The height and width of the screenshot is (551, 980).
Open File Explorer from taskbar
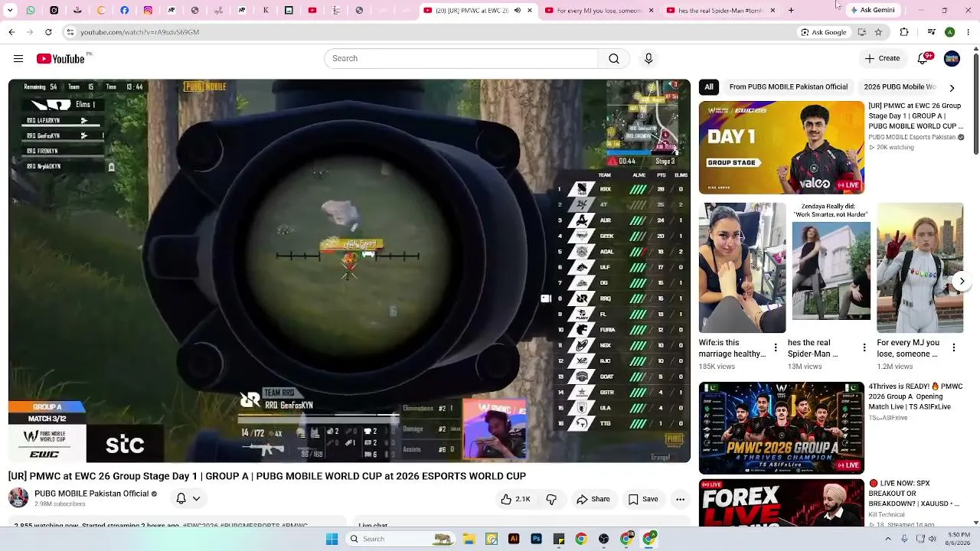(468, 539)
